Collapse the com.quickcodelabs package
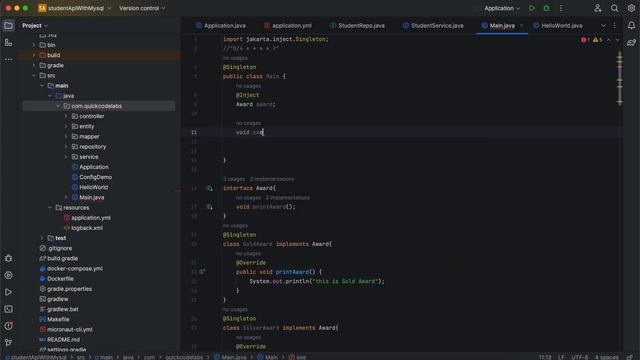Viewport: 640px width, 360px height. click(58, 106)
